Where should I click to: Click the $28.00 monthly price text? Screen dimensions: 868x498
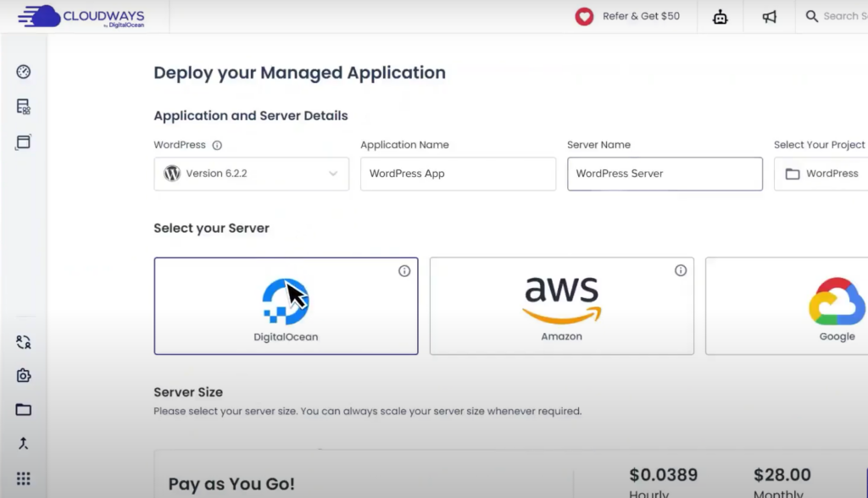782,475
